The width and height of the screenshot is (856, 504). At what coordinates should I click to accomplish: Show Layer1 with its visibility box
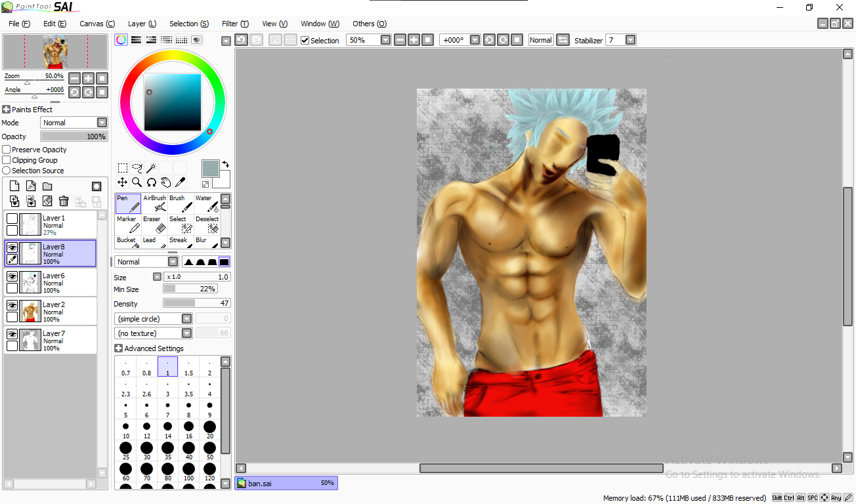12,219
